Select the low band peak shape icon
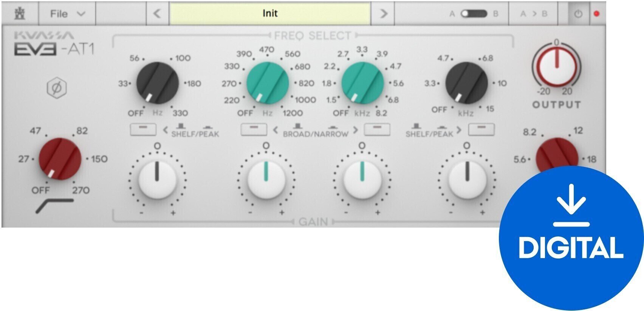 point(207,128)
